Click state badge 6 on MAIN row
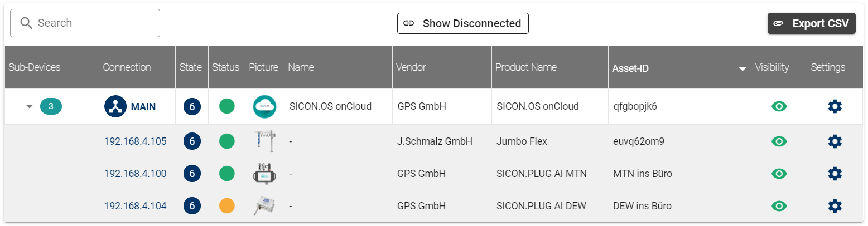This screenshot has width=868, height=226. tap(192, 106)
